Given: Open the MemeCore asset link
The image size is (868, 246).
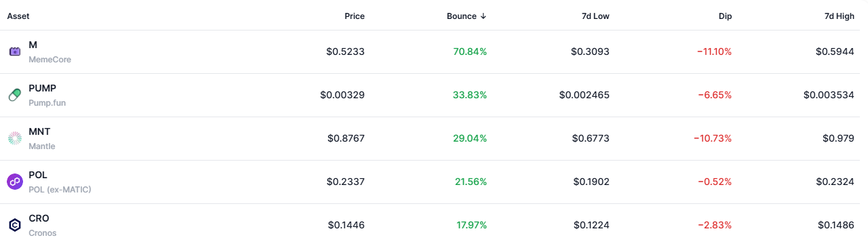Looking at the screenshot, I should click(x=50, y=59).
